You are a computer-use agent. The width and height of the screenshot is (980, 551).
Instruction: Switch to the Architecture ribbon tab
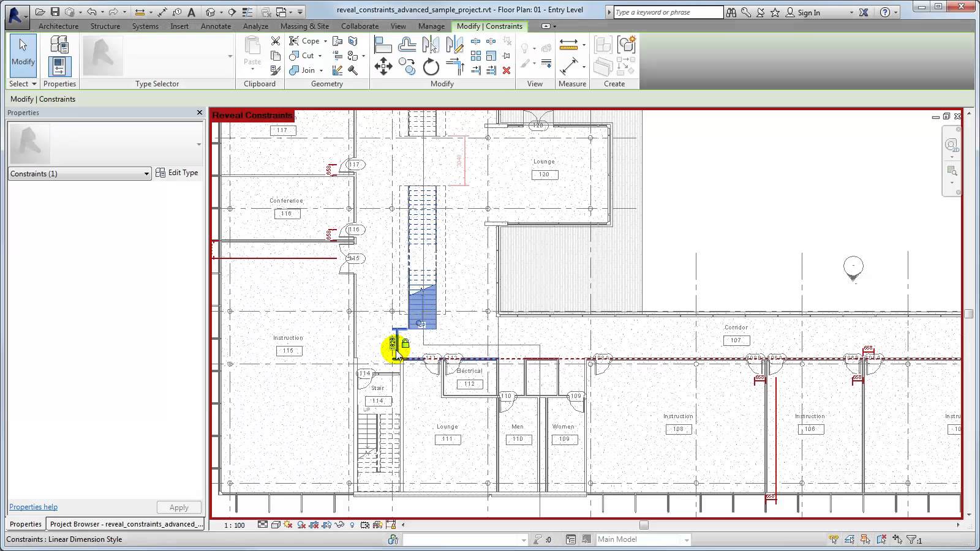click(59, 26)
